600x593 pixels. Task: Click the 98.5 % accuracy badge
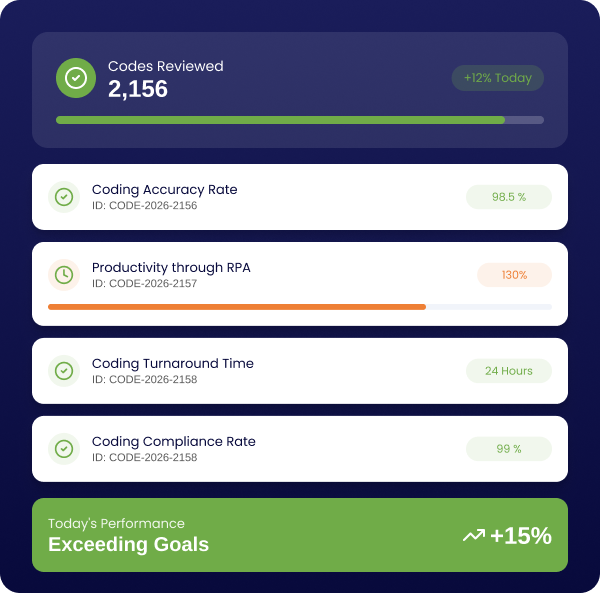(x=508, y=197)
